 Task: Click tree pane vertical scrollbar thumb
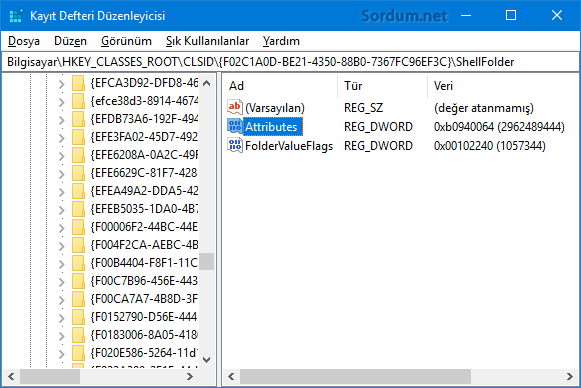click(x=207, y=262)
